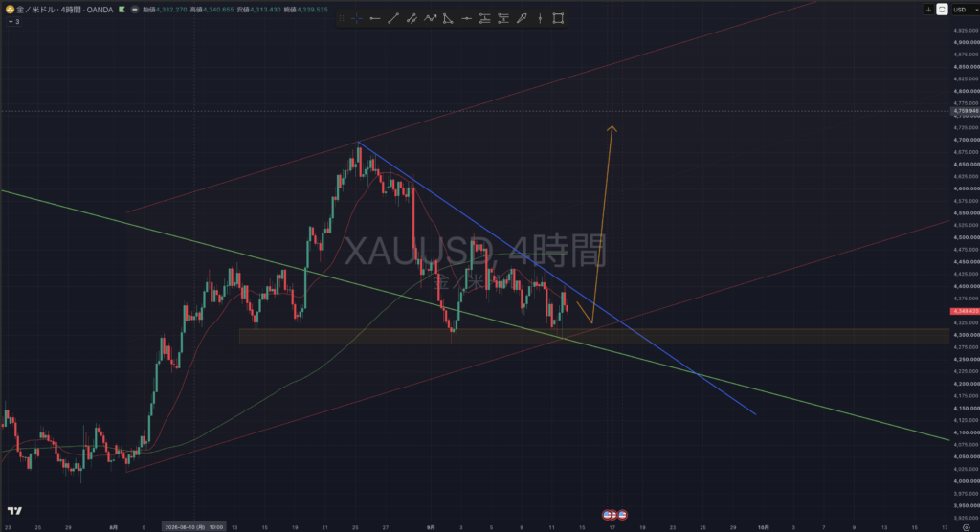Click the open value 4,332.270 in the legend
980x532 pixels.
(171, 10)
